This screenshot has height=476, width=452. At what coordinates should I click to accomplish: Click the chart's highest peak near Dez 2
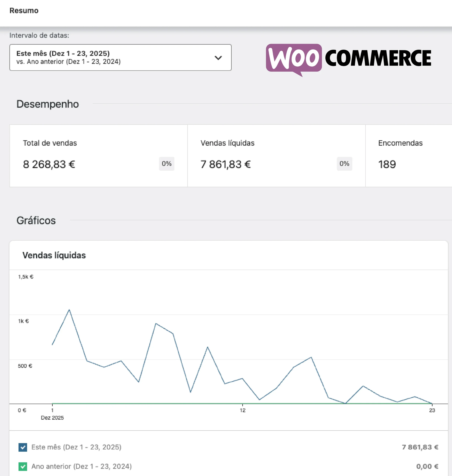pyautogui.click(x=69, y=310)
